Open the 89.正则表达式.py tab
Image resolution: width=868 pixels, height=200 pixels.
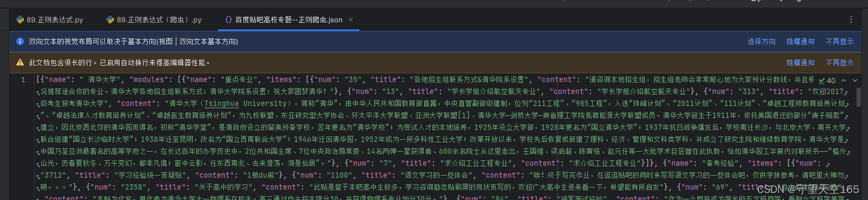coord(50,20)
